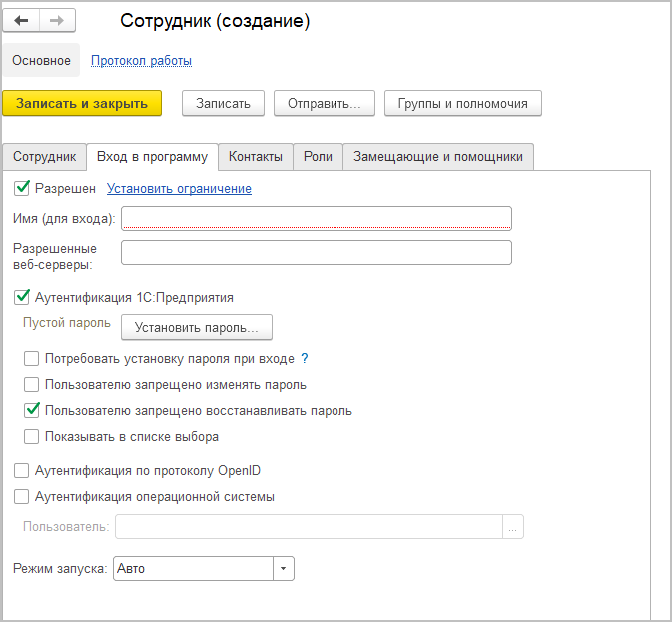Click the forward arrow navigation icon
672x622 pixels.
tap(56, 20)
